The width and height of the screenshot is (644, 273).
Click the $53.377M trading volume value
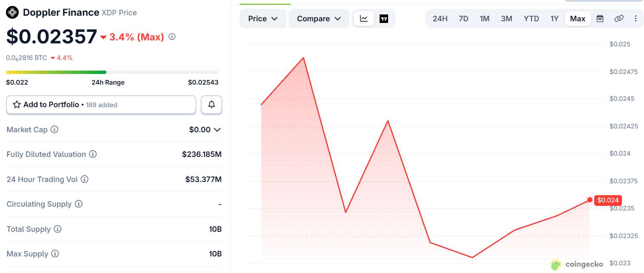tap(203, 179)
